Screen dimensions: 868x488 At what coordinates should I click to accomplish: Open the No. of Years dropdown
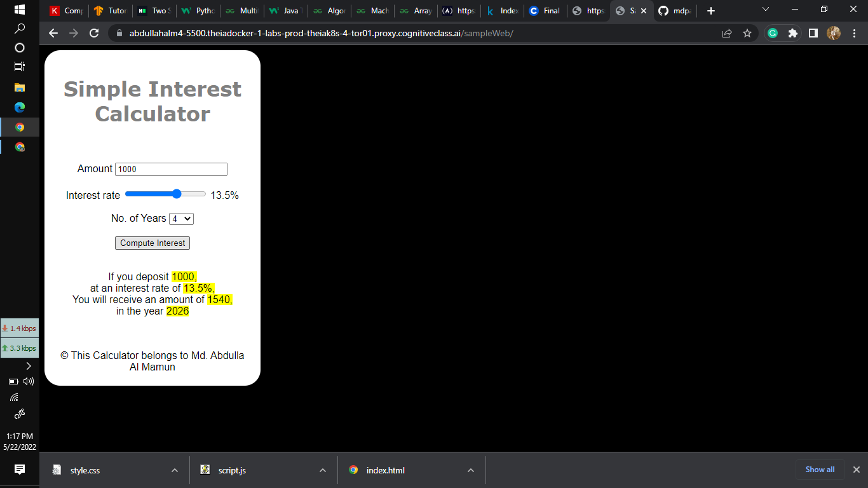pyautogui.click(x=181, y=218)
